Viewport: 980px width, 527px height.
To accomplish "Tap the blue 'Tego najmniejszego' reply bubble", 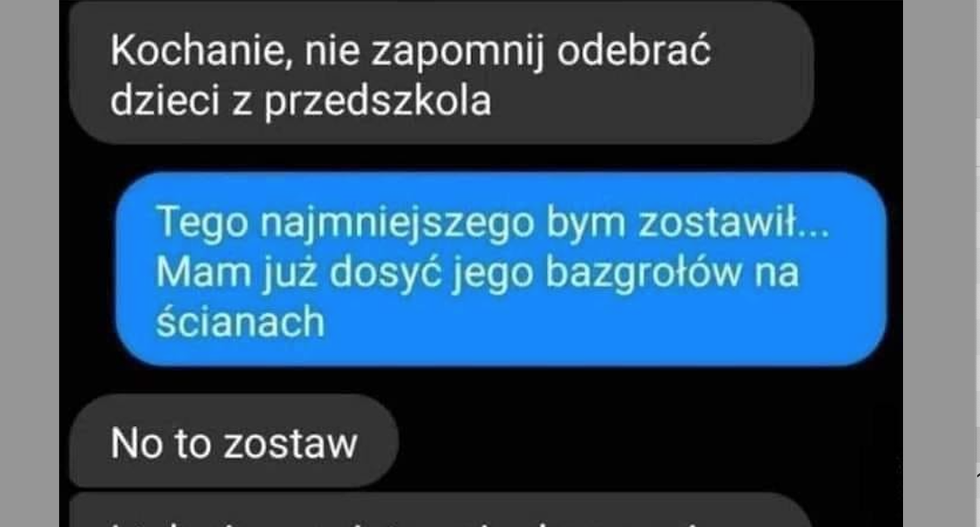I will pos(500,269).
